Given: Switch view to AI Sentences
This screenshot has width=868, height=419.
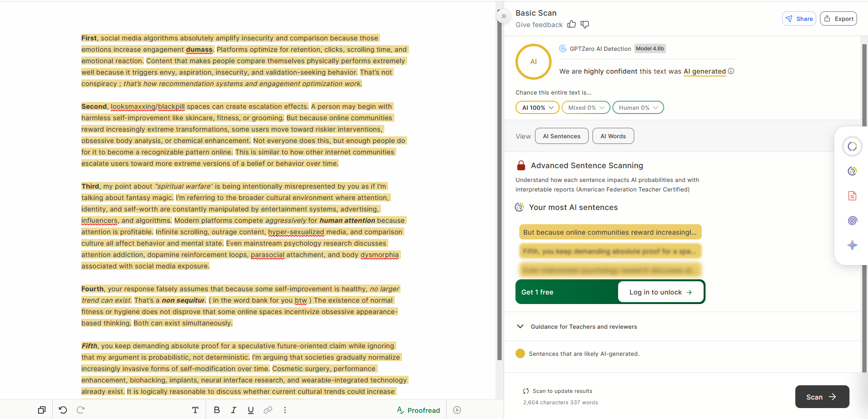Looking at the screenshot, I should [562, 136].
